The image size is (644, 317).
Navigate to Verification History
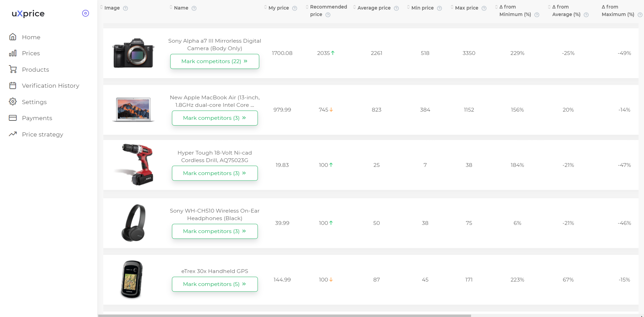click(x=50, y=86)
